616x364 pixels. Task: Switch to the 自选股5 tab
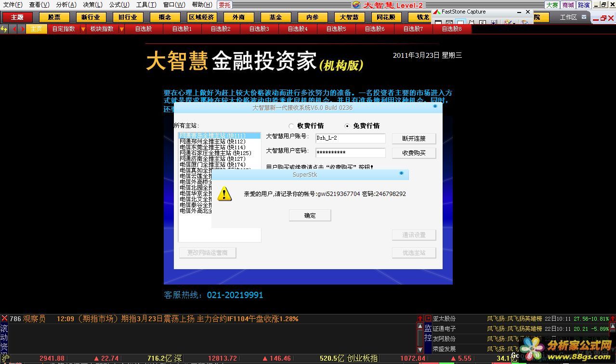click(336, 29)
